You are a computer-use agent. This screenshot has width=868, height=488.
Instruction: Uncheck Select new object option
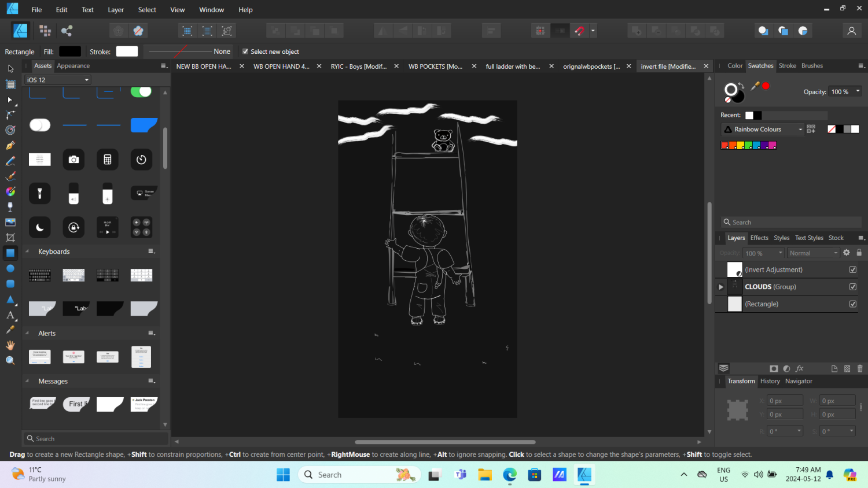[x=245, y=51]
